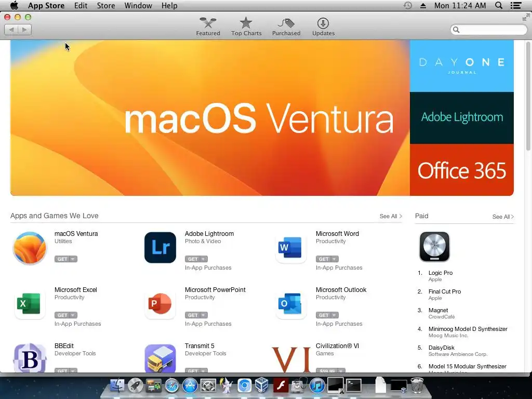
Task: Open the Adobe Lightroom banner tile
Action: [x=462, y=118]
